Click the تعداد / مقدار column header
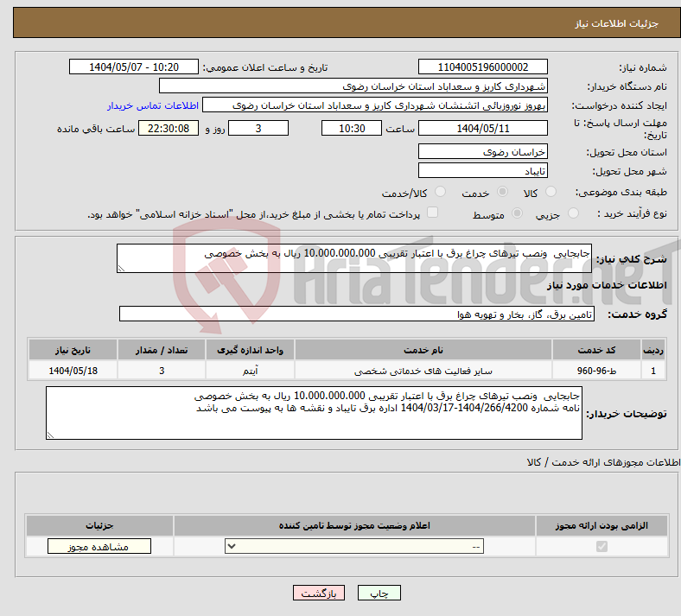The image size is (681, 616). 162,350
